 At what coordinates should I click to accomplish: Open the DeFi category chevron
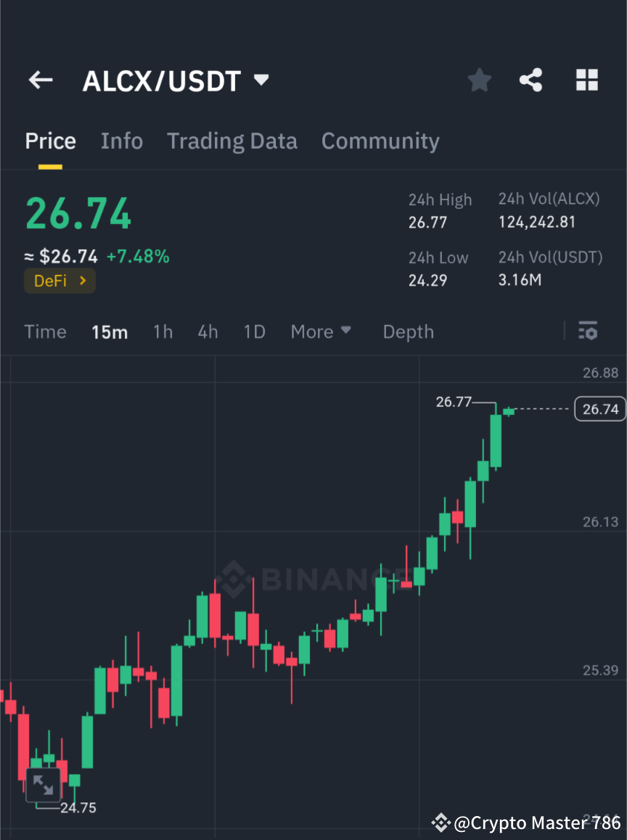tap(82, 281)
